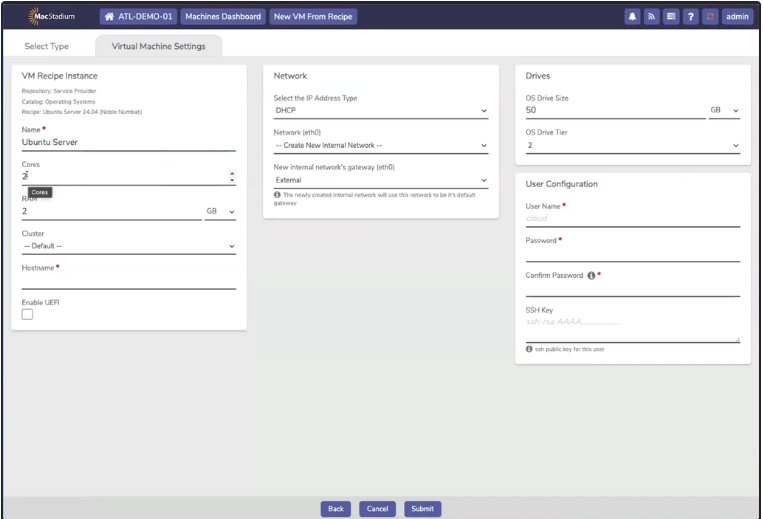The width and height of the screenshot is (763, 519).
Task: Open the RSS feed icon
Action: (652, 17)
